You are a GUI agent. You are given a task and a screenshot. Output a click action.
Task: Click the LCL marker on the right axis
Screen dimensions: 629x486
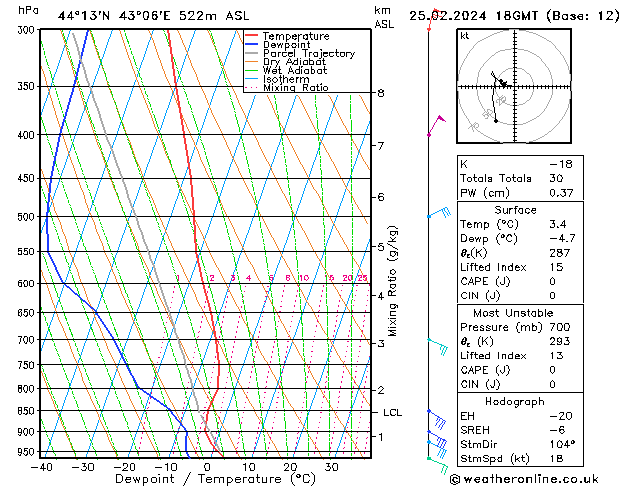392,412
